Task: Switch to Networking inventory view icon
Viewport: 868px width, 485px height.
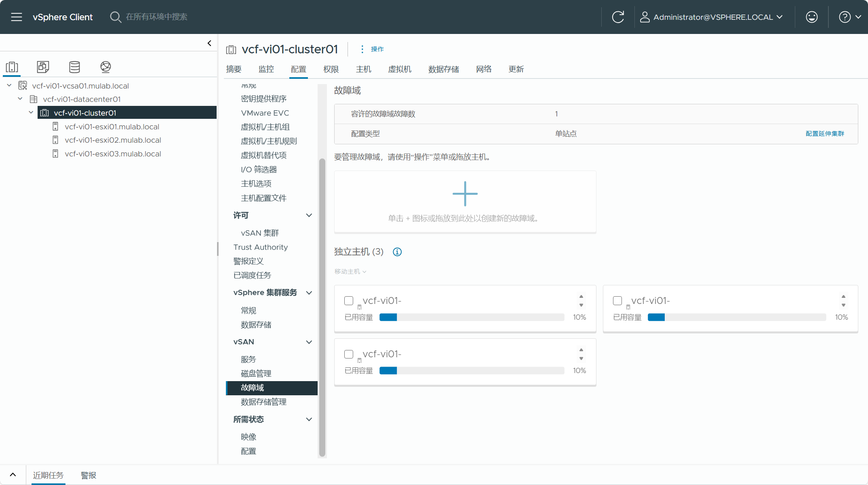Action: (x=105, y=67)
